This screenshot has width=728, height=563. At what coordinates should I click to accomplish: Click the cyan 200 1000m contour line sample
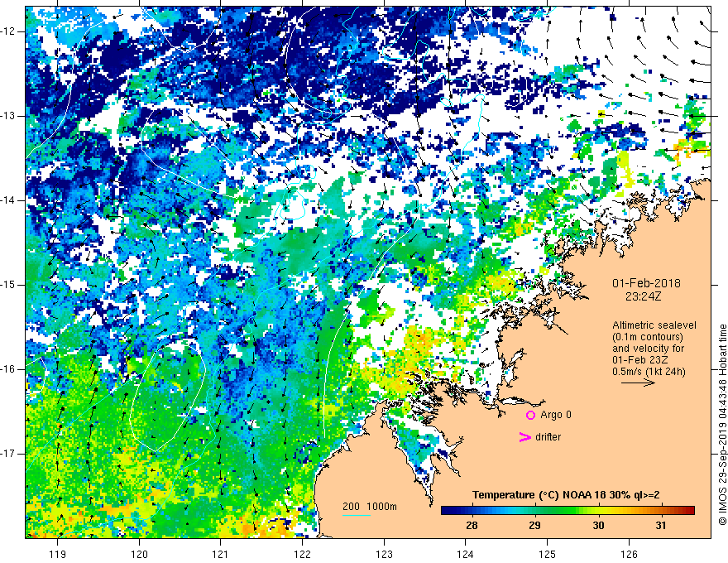(356, 515)
